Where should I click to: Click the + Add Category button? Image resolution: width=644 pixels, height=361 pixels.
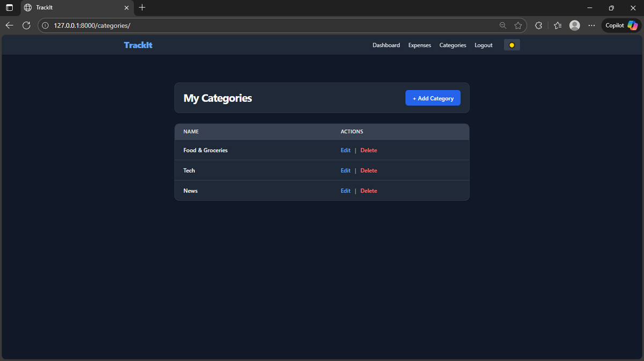pyautogui.click(x=433, y=98)
